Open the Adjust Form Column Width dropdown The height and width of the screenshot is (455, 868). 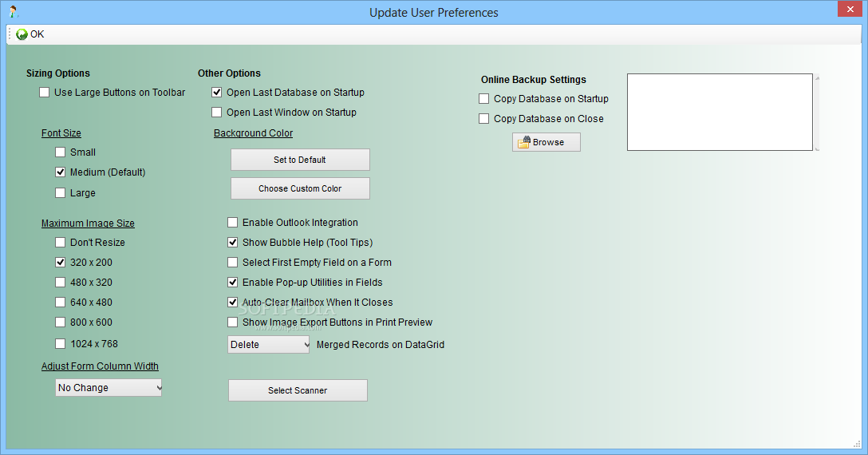[x=108, y=387]
